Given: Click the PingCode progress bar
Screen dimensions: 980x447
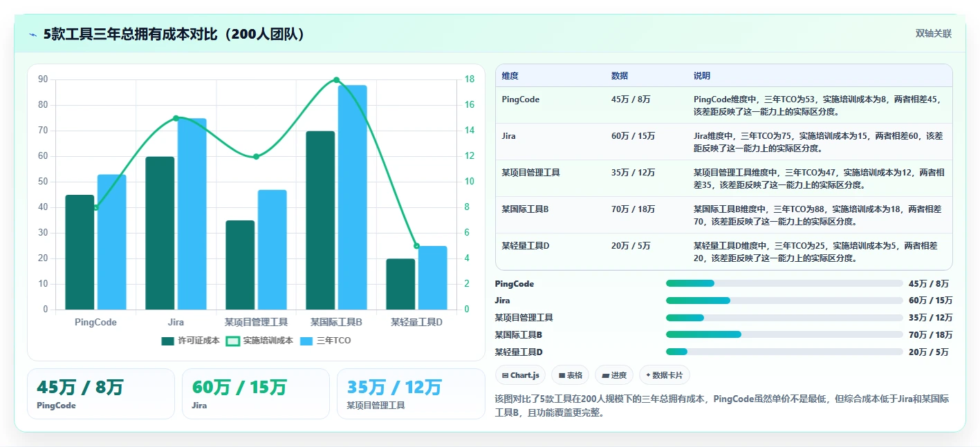Looking at the screenshot, I should 784,283.
